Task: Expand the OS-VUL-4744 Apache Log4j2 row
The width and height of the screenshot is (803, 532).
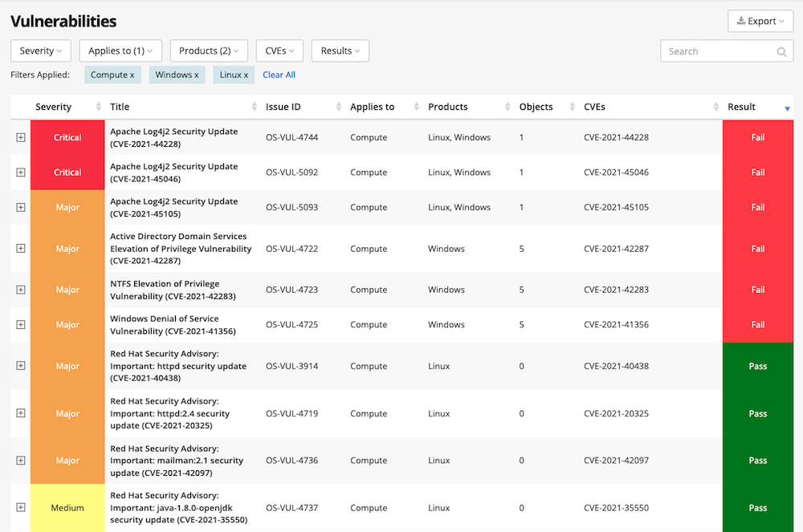Action: [x=19, y=137]
